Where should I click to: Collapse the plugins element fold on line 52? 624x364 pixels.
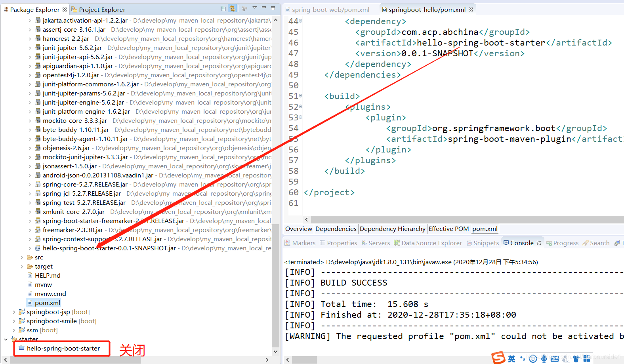point(300,107)
